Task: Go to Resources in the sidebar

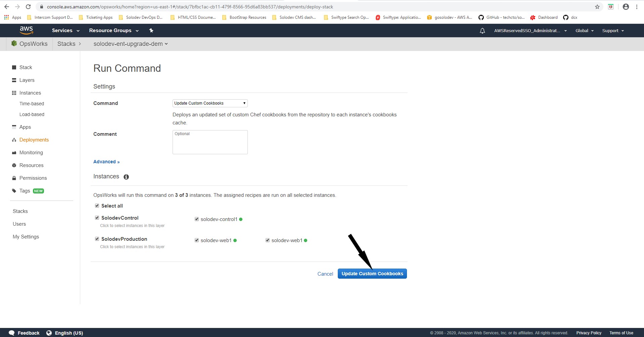Action: tap(32, 165)
